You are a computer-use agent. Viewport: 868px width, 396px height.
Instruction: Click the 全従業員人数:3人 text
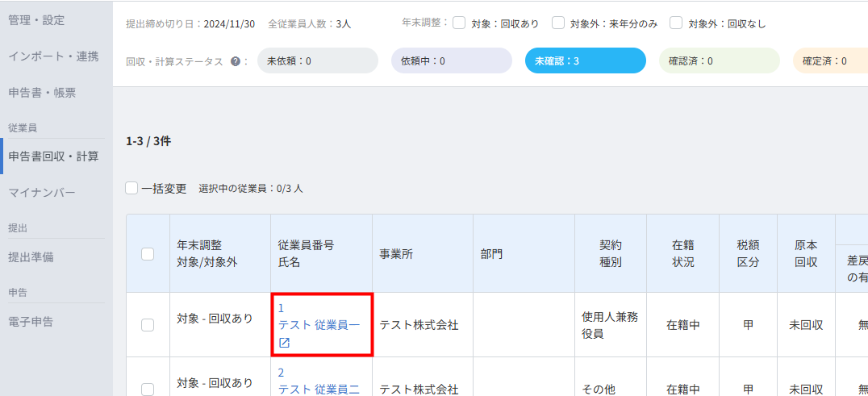[310, 23]
